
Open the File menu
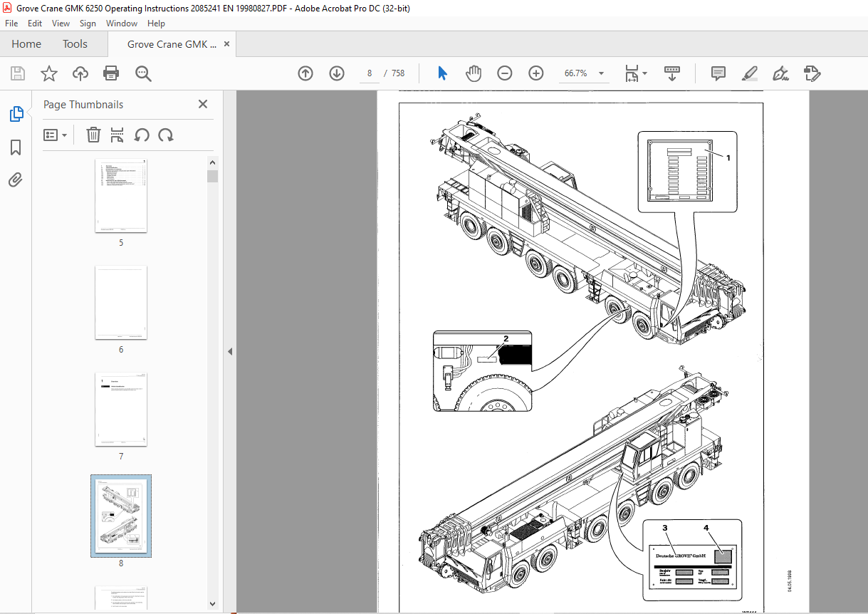tap(11, 24)
